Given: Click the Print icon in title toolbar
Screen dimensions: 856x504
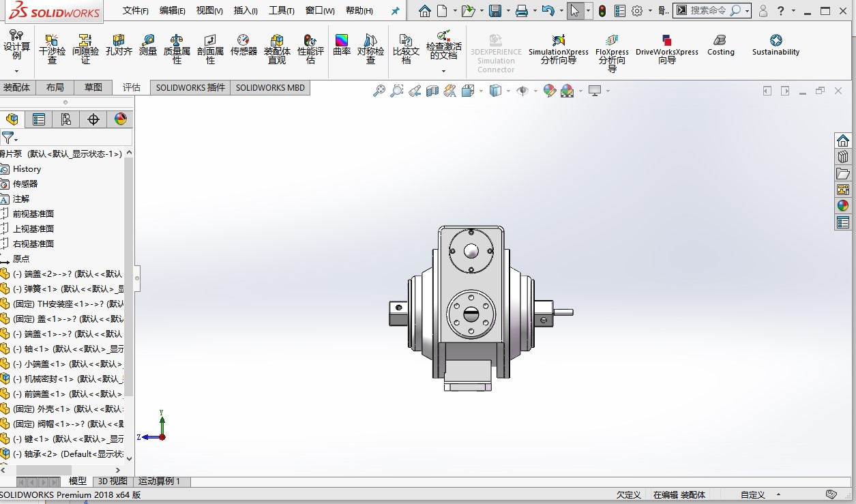Looking at the screenshot, I should pos(522,11).
